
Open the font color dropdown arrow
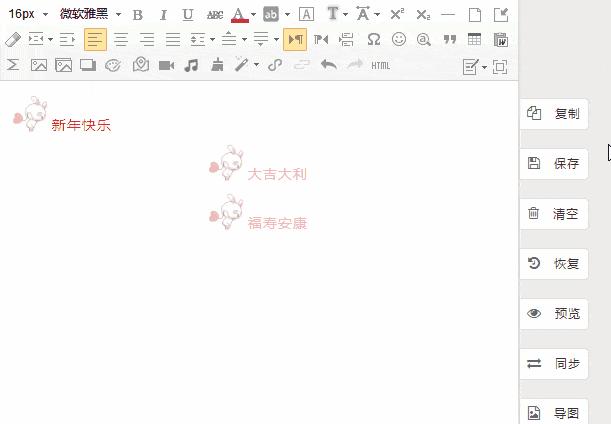tap(254, 15)
